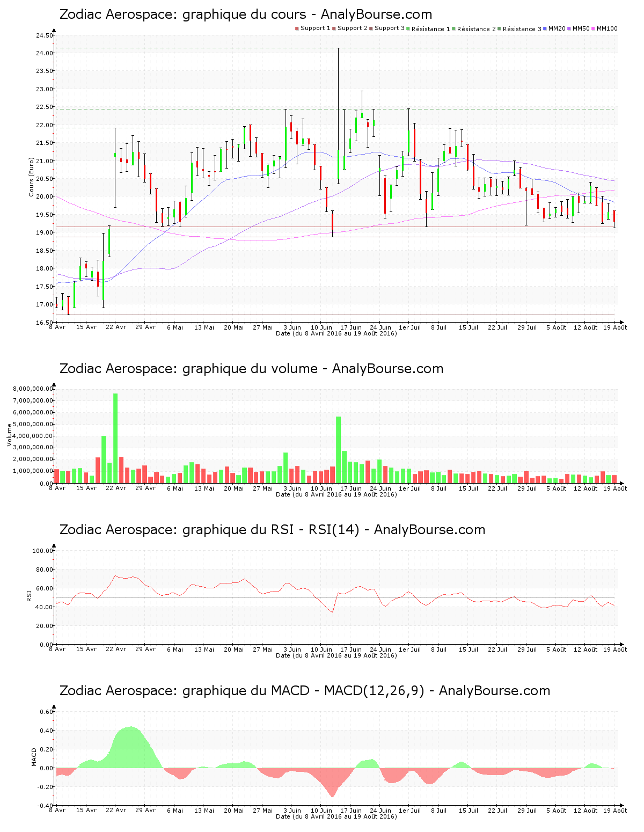This screenshot has width=644, height=832.
Task: Select the 'MM100' legend label
Action: coord(607,28)
